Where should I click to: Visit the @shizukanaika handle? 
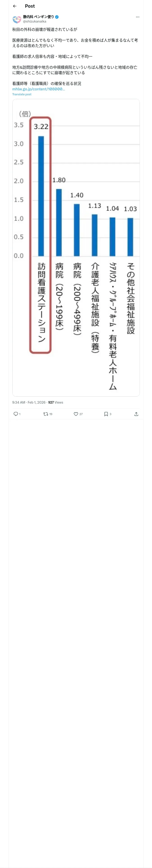pos(35,21)
